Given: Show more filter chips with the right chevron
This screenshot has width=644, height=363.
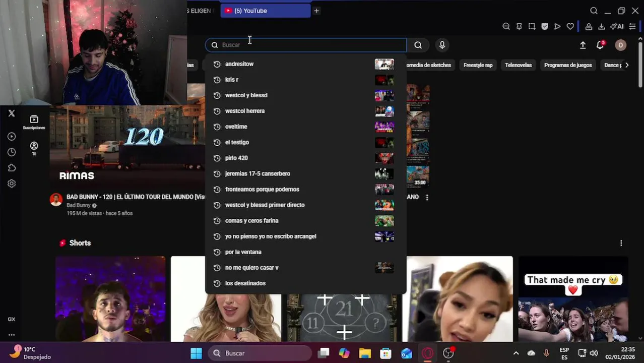Looking at the screenshot, I should point(627,65).
